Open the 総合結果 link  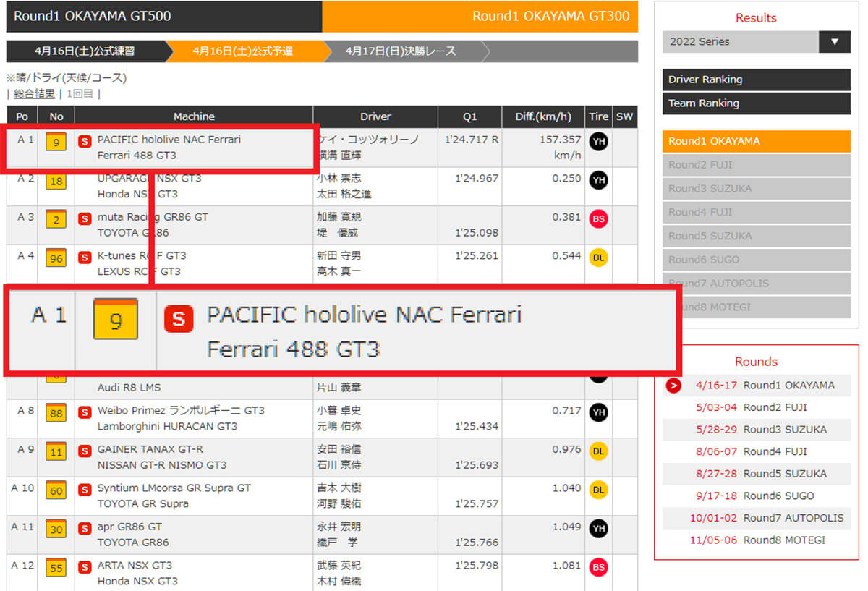coord(34,93)
